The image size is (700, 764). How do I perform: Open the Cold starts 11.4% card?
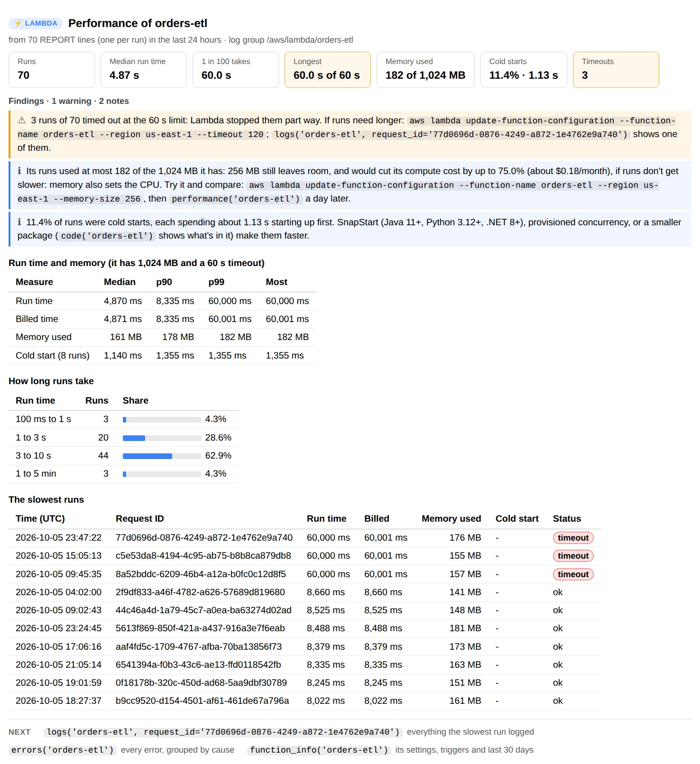tap(524, 70)
